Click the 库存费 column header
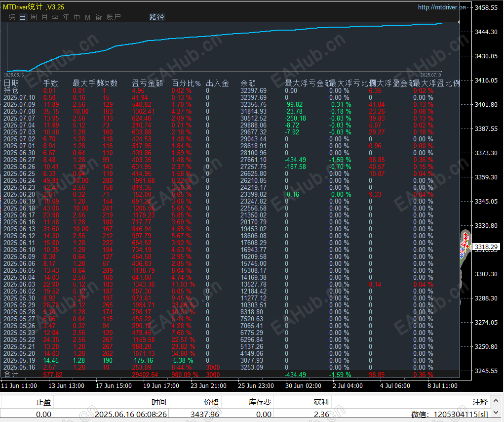 pos(260,402)
